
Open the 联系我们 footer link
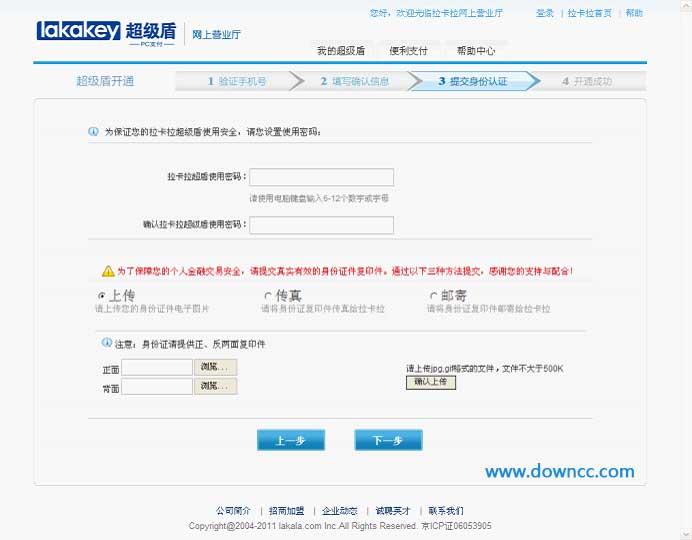[446, 510]
